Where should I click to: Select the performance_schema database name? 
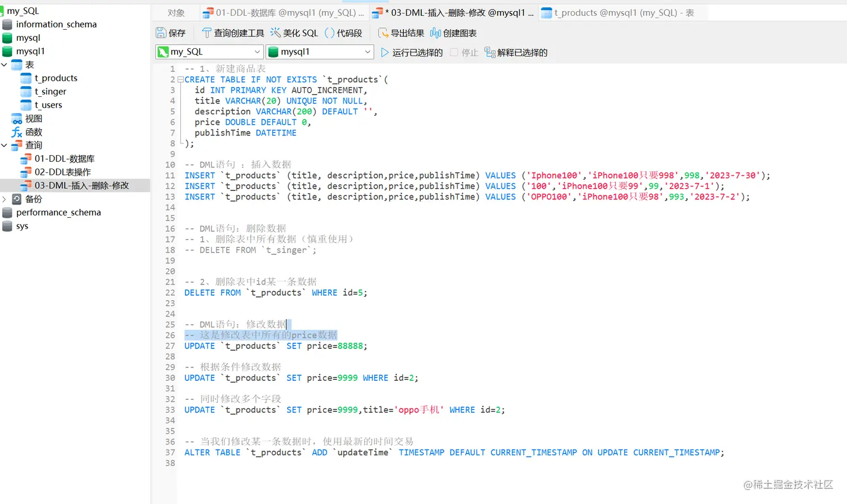pos(58,212)
